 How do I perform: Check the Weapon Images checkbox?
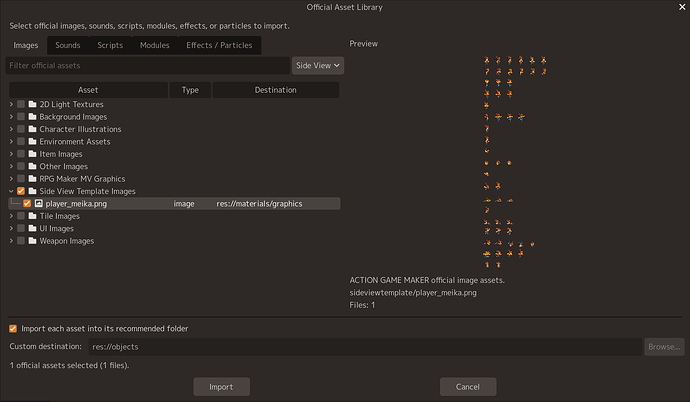(21, 241)
